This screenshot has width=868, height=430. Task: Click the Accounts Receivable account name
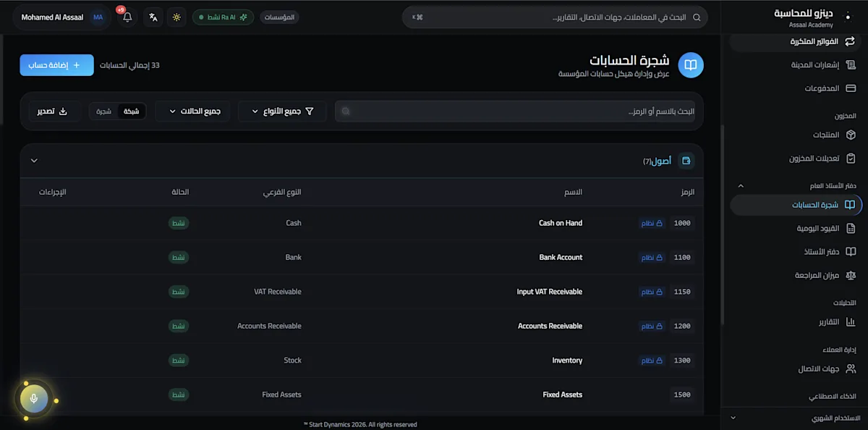click(x=550, y=326)
